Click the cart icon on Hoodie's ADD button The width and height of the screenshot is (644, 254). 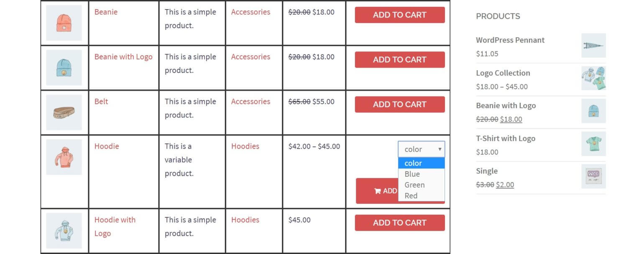(378, 191)
